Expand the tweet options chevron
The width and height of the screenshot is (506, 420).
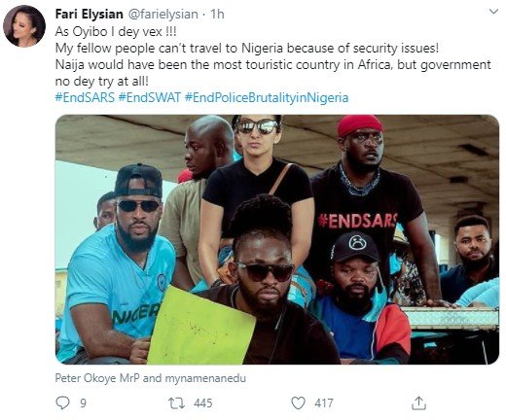point(493,12)
